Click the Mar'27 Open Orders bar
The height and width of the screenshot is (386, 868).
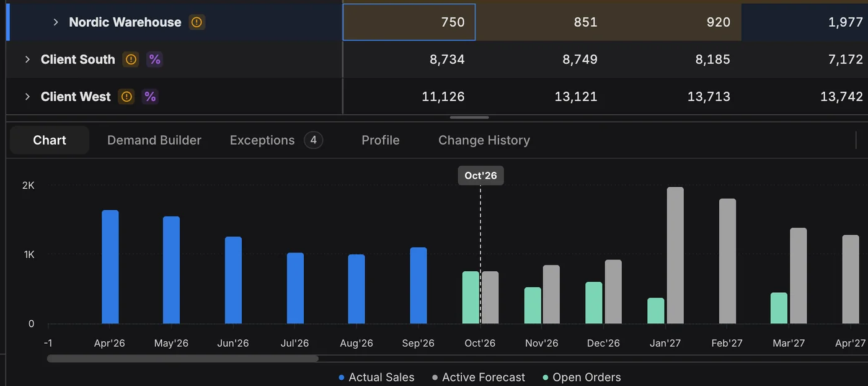pyautogui.click(x=779, y=308)
